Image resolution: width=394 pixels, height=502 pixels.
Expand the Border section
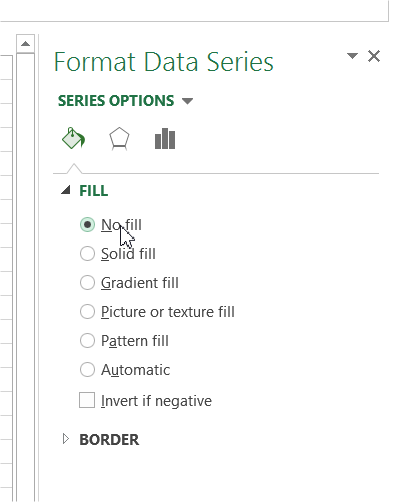tap(66, 439)
